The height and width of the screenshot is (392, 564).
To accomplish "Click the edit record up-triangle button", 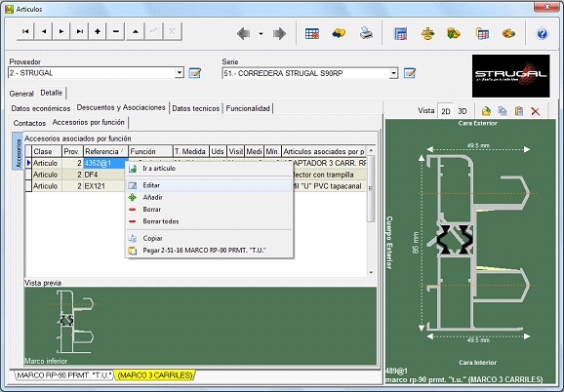I will [136, 31].
